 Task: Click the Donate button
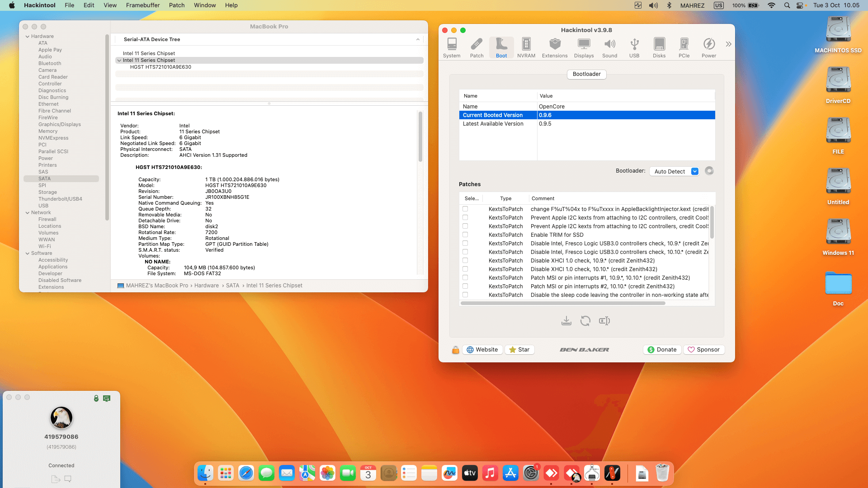coord(662,350)
